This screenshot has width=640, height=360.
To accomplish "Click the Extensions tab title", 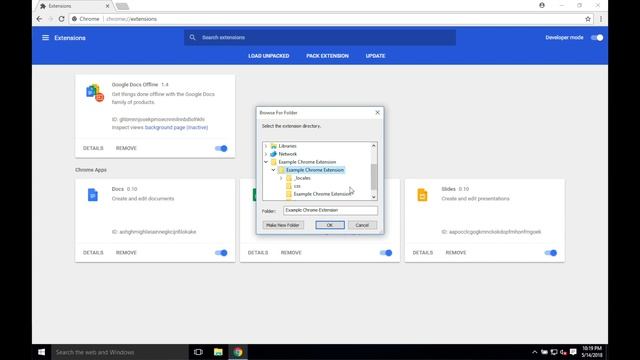I will [60, 6].
